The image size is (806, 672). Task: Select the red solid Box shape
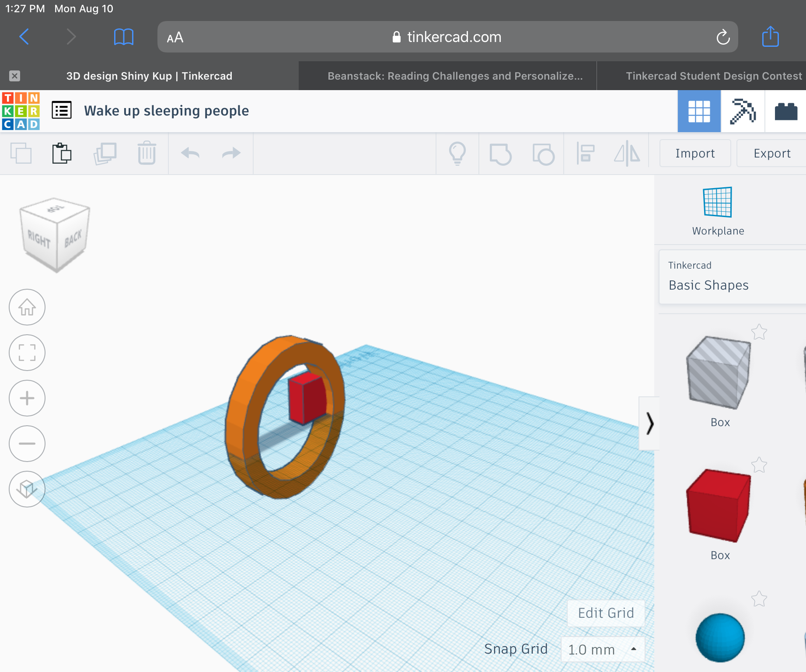coord(719,506)
